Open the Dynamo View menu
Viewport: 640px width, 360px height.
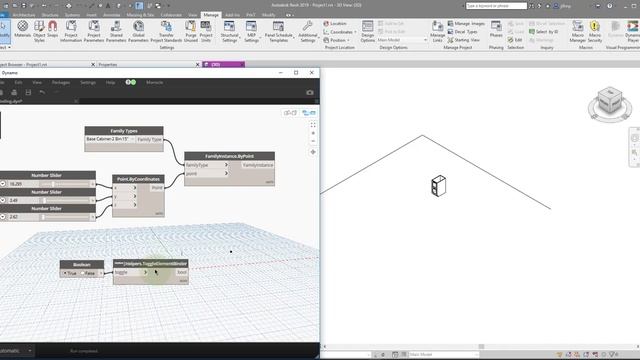[37, 82]
